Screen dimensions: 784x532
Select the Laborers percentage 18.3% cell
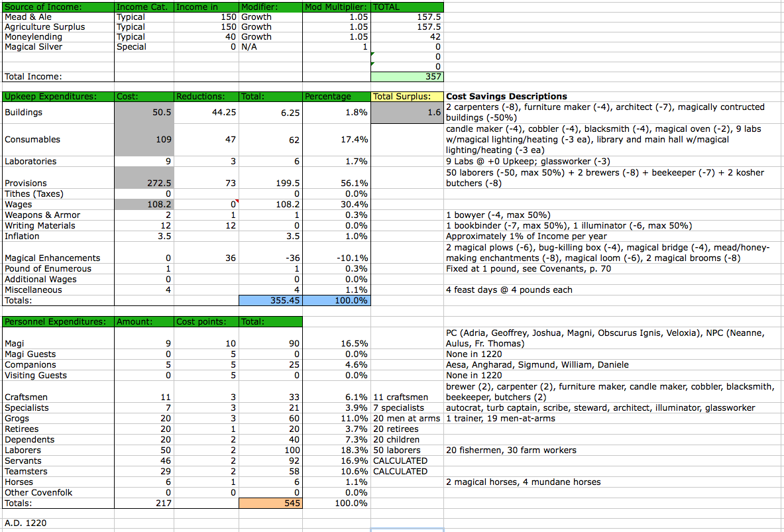pos(337,451)
